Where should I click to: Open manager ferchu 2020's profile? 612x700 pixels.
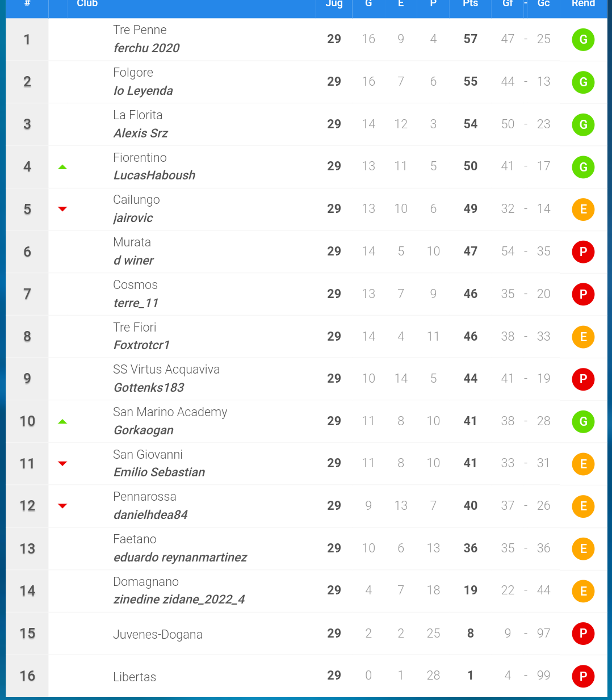tap(146, 48)
